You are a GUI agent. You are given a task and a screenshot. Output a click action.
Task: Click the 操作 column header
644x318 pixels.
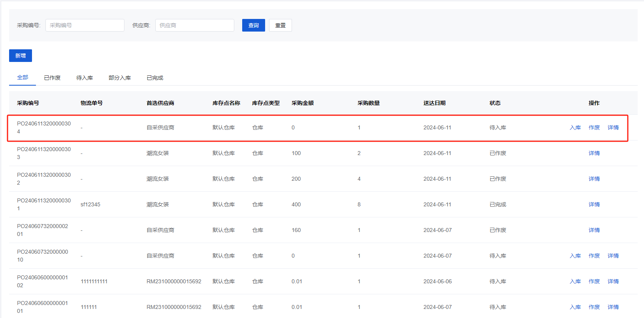(594, 103)
